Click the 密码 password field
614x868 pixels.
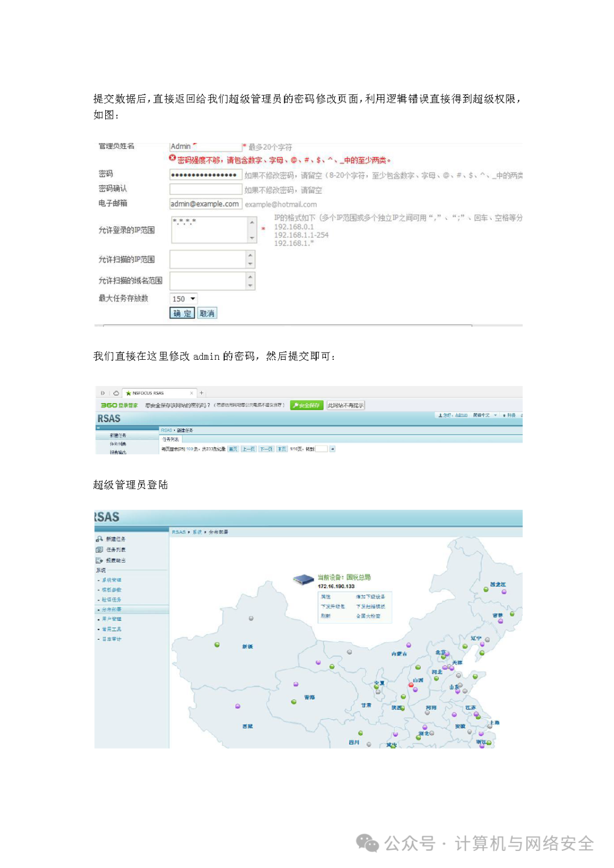206,175
